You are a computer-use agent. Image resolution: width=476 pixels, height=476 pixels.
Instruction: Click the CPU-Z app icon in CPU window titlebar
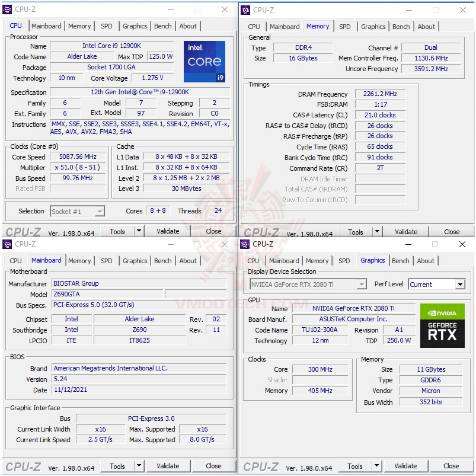(x=7, y=9)
